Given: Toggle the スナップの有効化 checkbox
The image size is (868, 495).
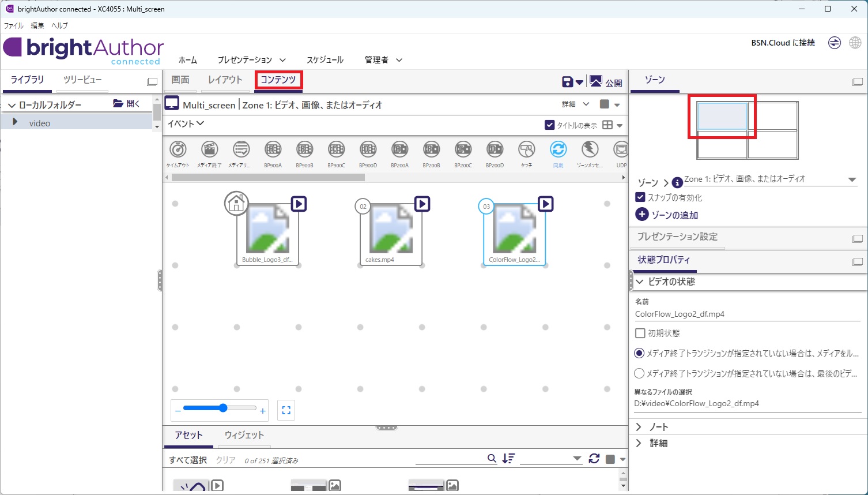Looking at the screenshot, I should 640,197.
